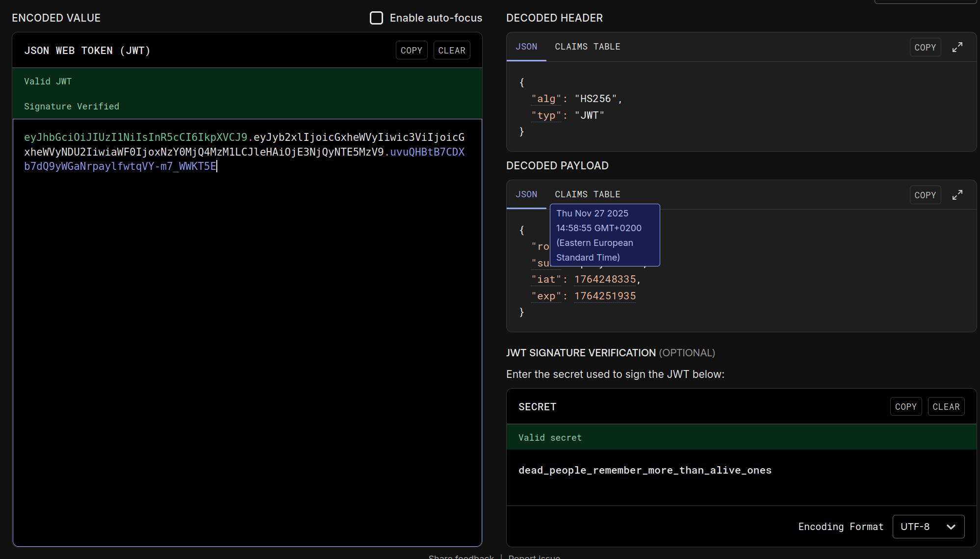This screenshot has height=559, width=980.
Task: Copy the decoded payload JSON
Action: [x=925, y=195]
